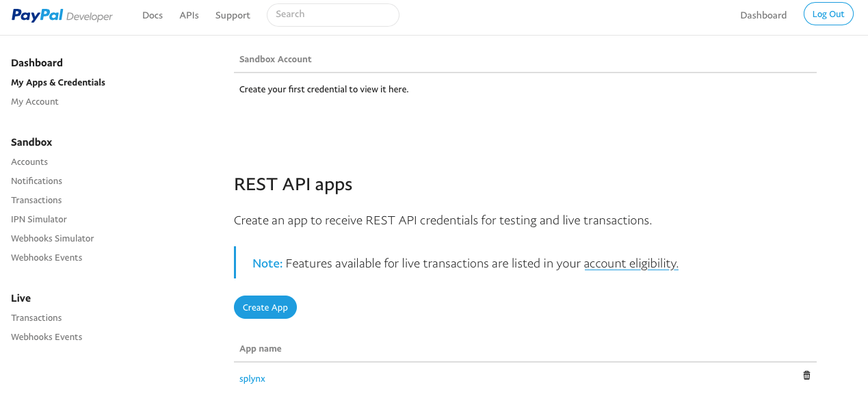Switch to the APIs section
Screen dimensions: 868x405
tap(189, 14)
